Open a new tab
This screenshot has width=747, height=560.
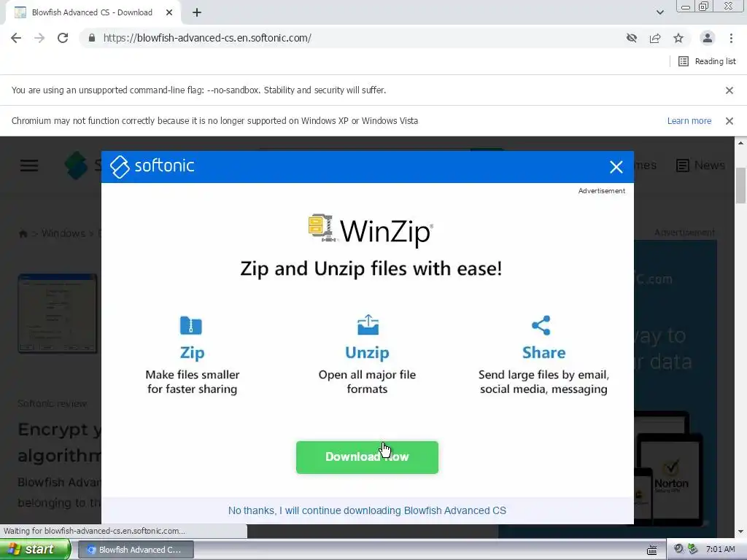197,13
